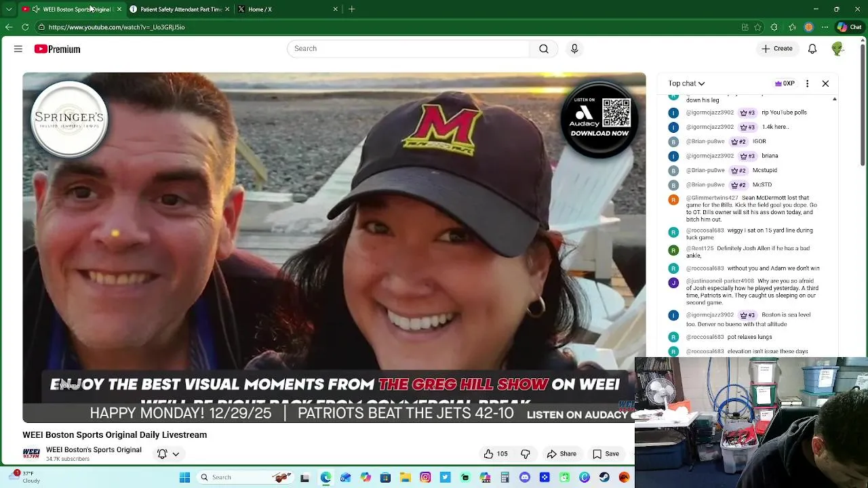Open Discord from the taskbar
Viewport: 868px width, 488px height.
[x=524, y=477]
